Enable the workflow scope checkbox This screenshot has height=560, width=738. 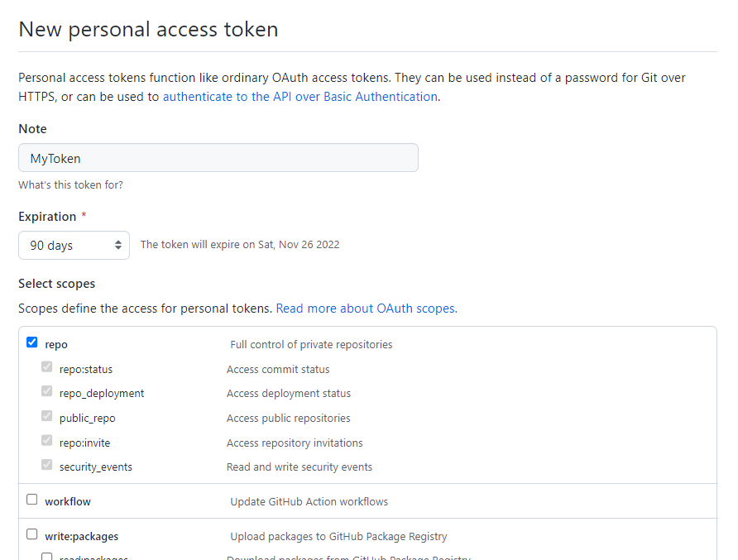[32, 500]
